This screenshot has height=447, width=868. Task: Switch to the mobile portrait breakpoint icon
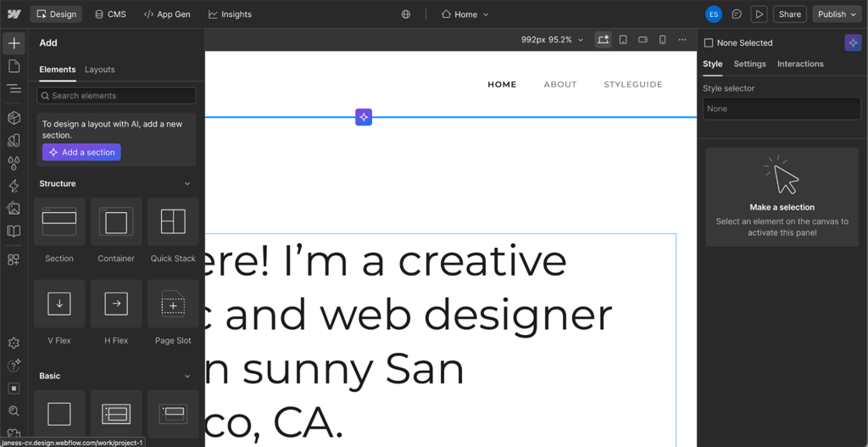click(x=662, y=40)
